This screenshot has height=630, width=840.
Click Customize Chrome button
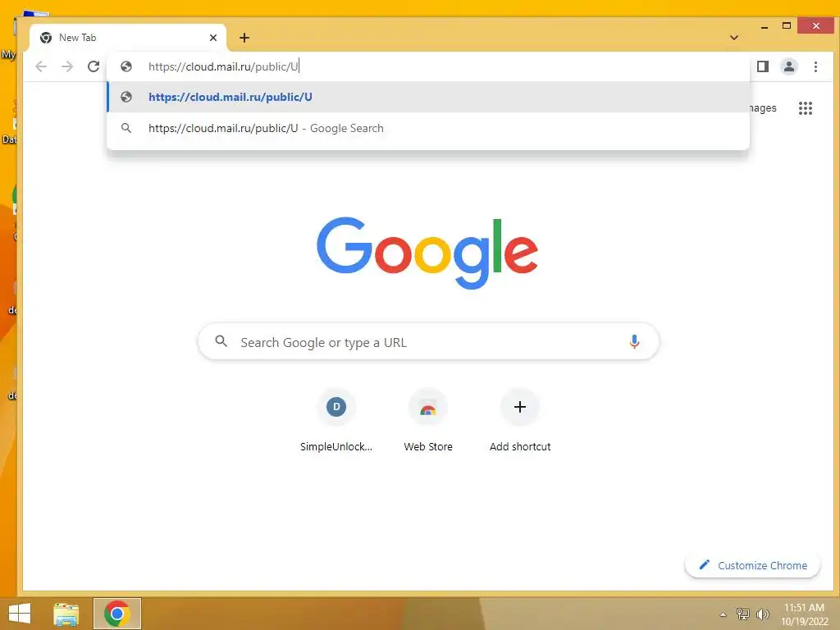pyautogui.click(x=752, y=565)
